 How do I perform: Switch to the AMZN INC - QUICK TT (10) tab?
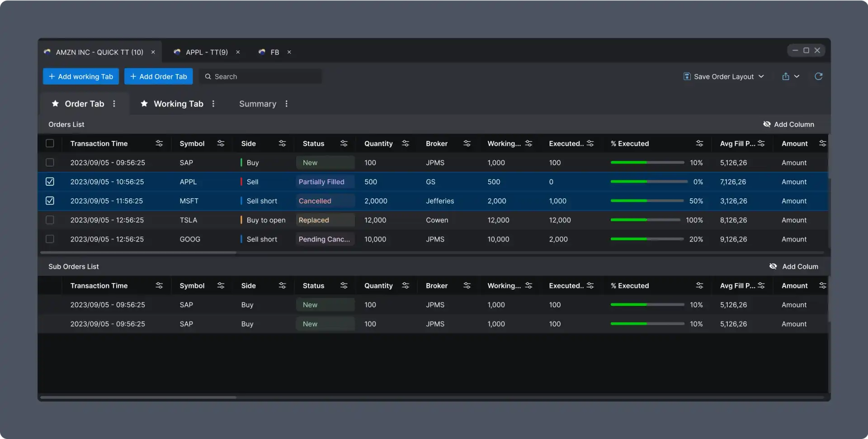coord(99,52)
